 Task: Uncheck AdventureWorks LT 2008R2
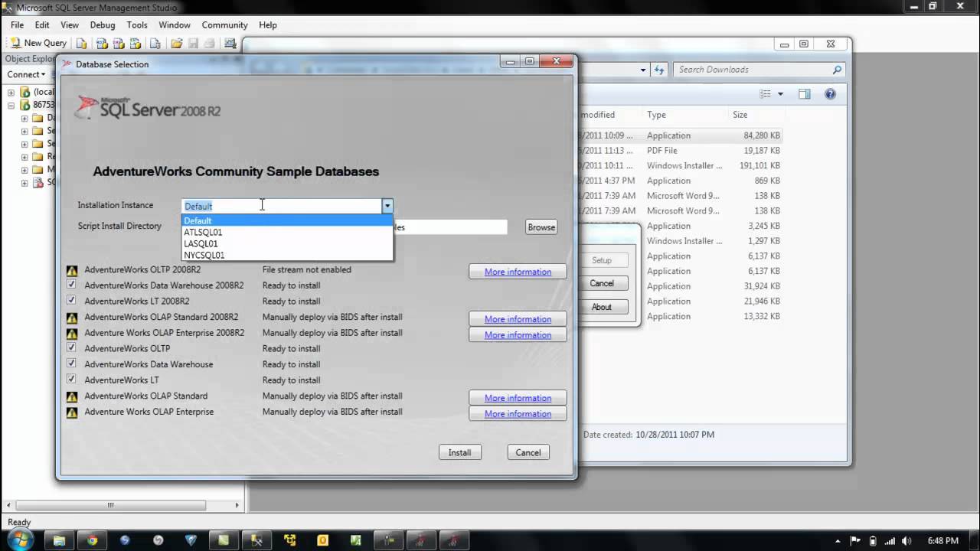click(x=72, y=301)
